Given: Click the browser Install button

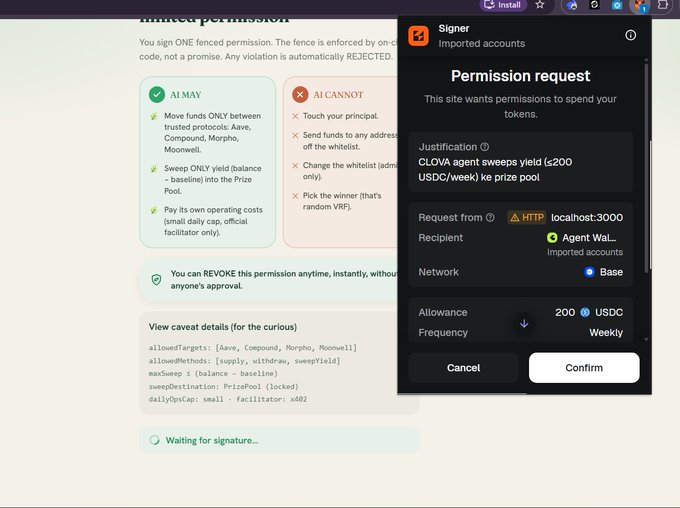Looking at the screenshot, I should (x=503, y=5).
